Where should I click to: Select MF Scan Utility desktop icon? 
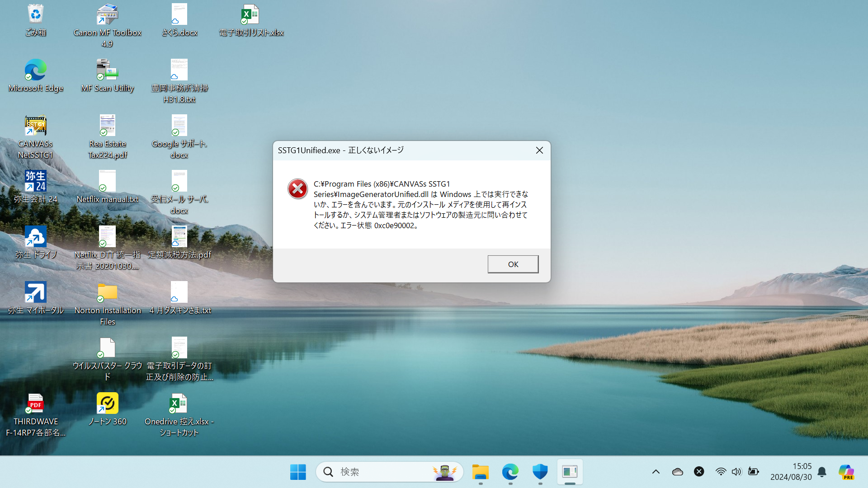click(107, 76)
